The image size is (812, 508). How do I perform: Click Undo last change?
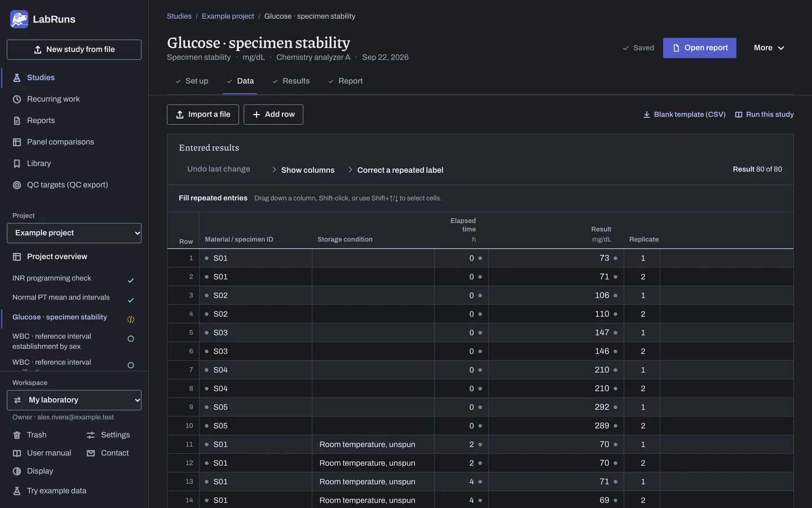pyautogui.click(x=219, y=169)
